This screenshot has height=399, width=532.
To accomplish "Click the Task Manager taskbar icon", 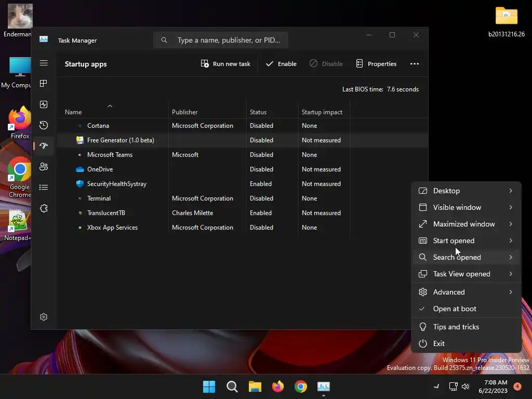I will (324, 387).
